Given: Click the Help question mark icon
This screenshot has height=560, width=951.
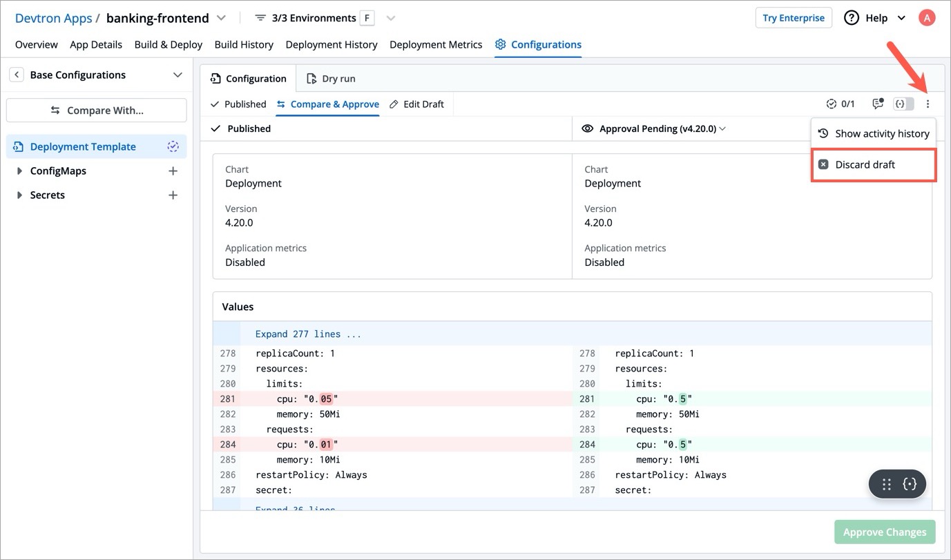Looking at the screenshot, I should (852, 18).
